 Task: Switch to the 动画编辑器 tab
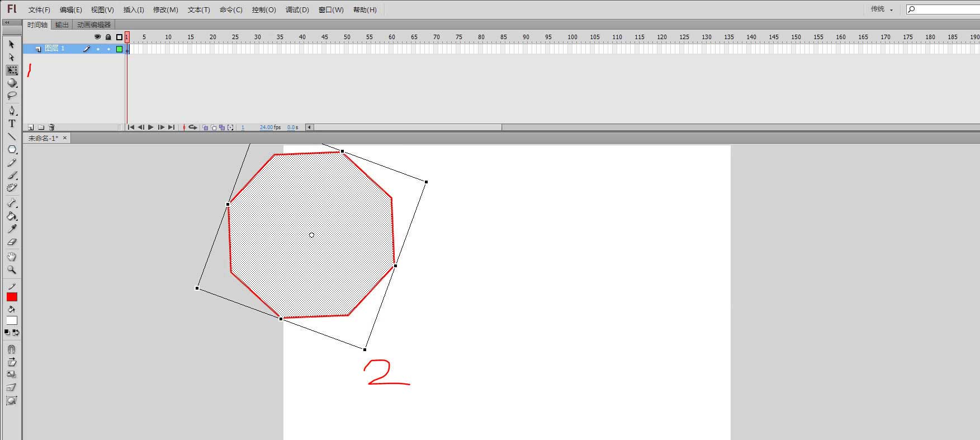click(x=94, y=25)
